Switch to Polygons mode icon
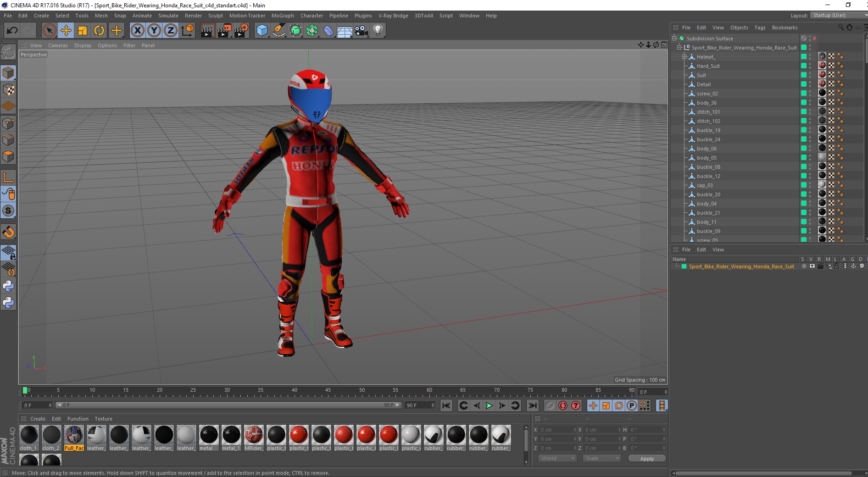Screen dimensions: 868x477 click(8, 156)
